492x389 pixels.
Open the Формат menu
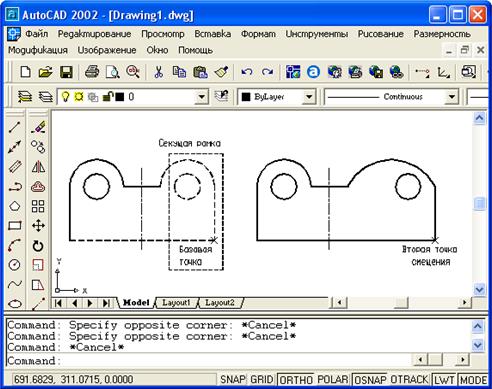[258, 34]
